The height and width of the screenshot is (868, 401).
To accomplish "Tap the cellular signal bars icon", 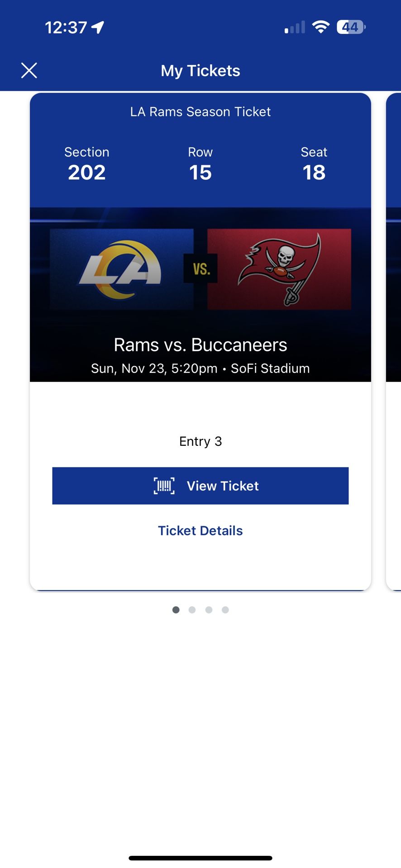I will (x=295, y=27).
